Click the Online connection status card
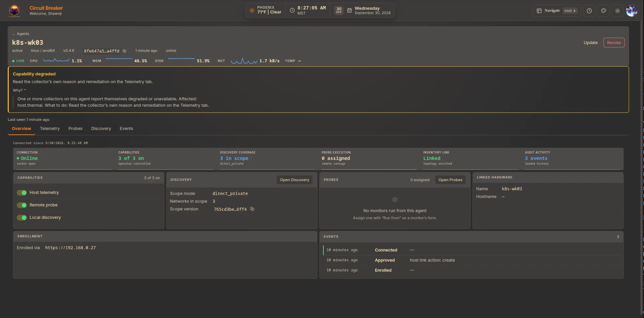The width and height of the screenshot is (644, 318). [64, 159]
